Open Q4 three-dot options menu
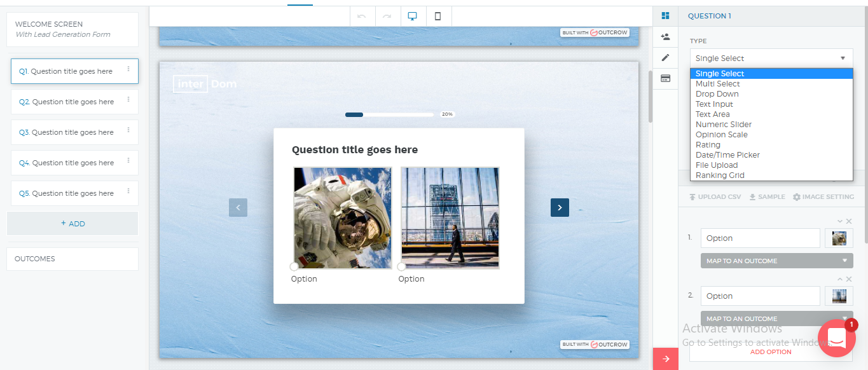The height and width of the screenshot is (370, 868). pos(128,160)
